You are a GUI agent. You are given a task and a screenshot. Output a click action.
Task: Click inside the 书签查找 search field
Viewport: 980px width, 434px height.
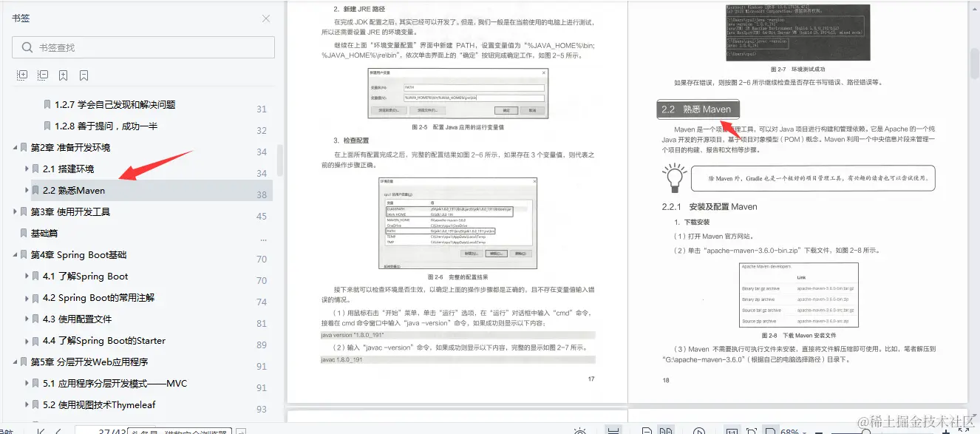142,46
